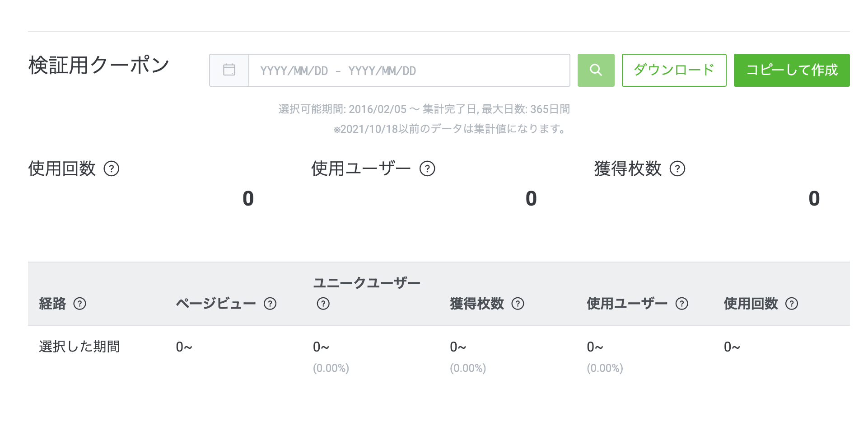Click the ユニークユーザー column header text
Viewport: 868px width, 422px height.
tap(366, 283)
